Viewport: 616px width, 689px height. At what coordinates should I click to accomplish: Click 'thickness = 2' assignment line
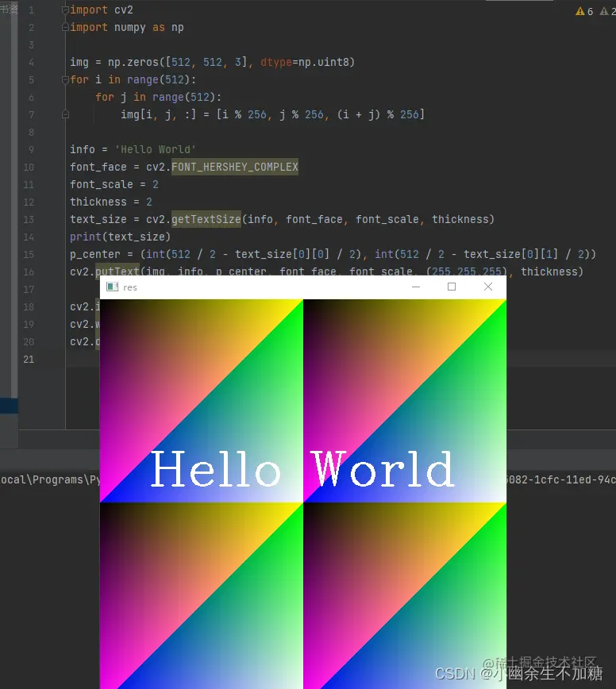click(111, 202)
